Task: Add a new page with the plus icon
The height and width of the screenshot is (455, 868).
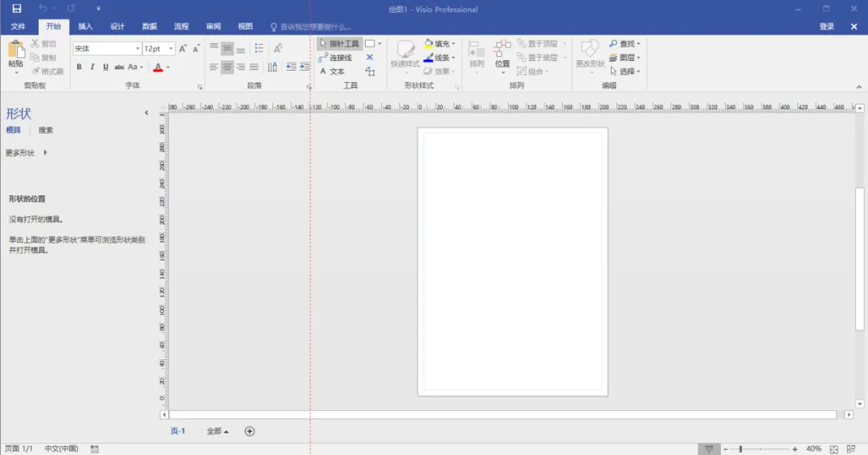Action: (250, 431)
